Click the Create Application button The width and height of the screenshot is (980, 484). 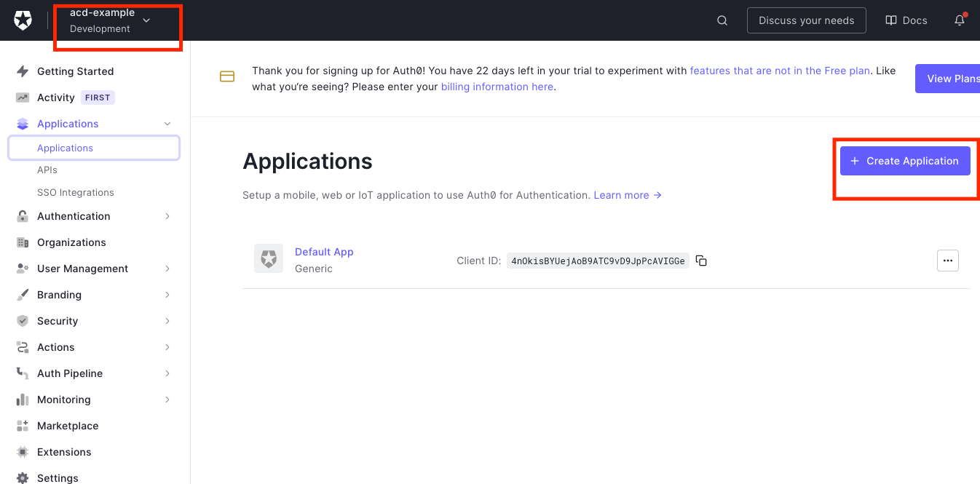905,161
